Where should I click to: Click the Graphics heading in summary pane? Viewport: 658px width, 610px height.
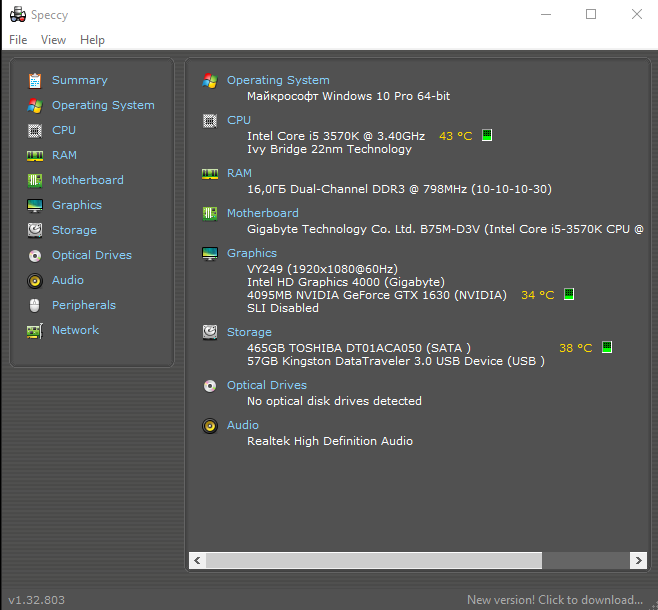[252, 253]
